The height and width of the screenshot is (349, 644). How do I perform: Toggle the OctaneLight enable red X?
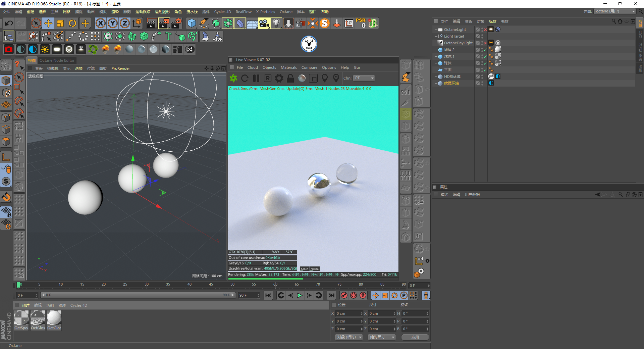click(x=485, y=30)
